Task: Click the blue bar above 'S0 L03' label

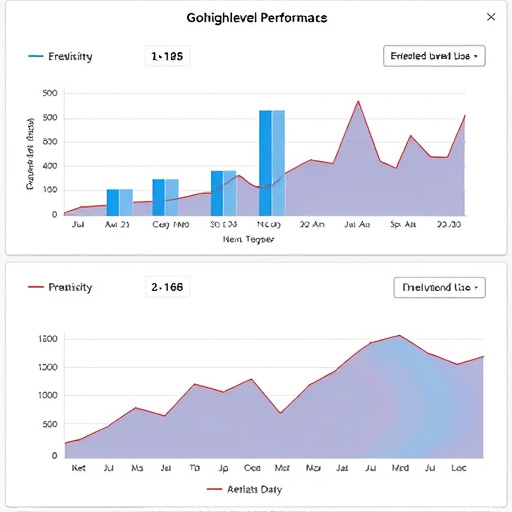Action: tap(224, 193)
